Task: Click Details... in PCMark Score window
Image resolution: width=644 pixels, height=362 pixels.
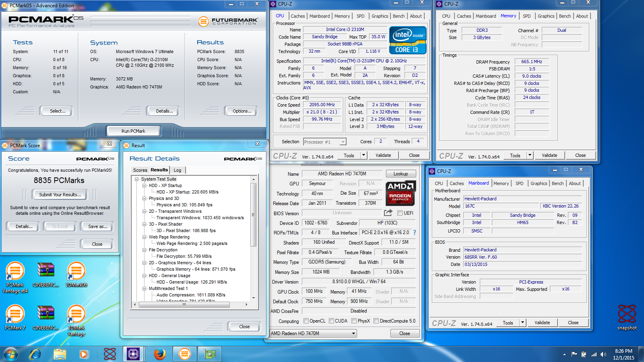Action: (x=24, y=226)
